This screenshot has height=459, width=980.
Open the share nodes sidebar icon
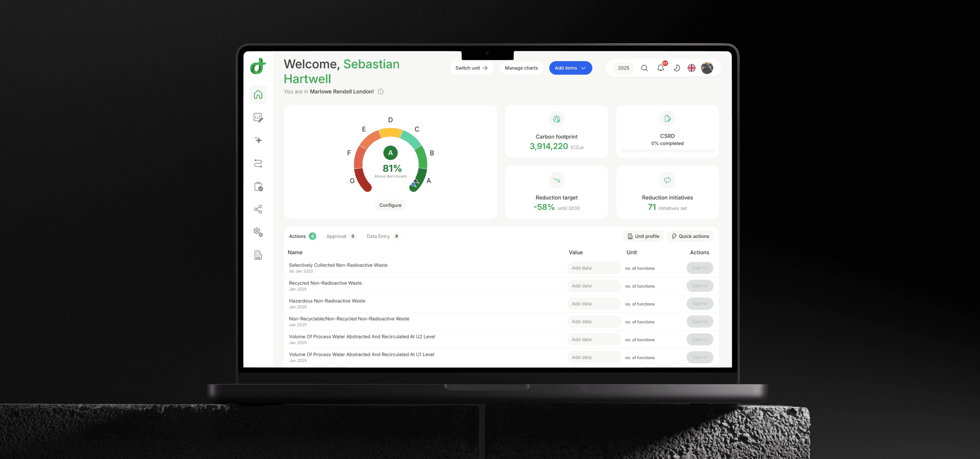coord(258,209)
